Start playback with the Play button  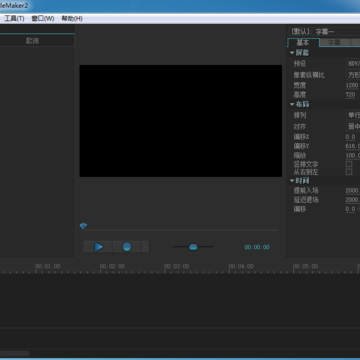98,247
